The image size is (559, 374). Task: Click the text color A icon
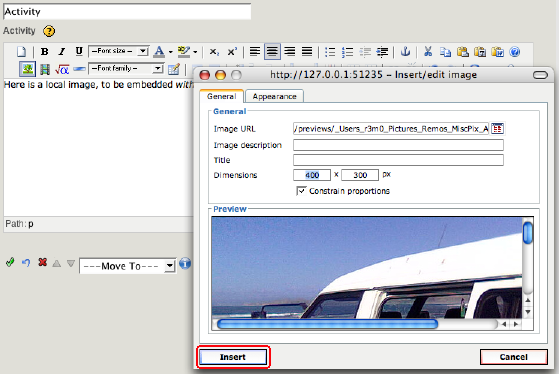click(159, 52)
